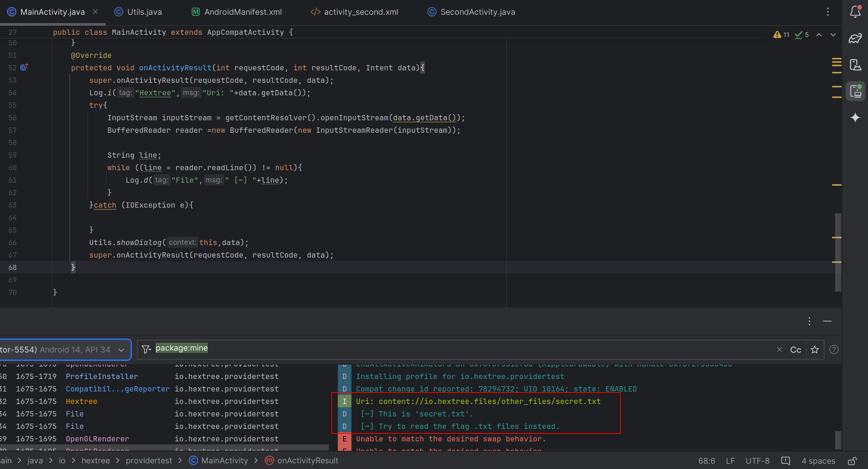Click the providertest breadcrumb
The width and height of the screenshot is (868, 469).
coord(149,461)
